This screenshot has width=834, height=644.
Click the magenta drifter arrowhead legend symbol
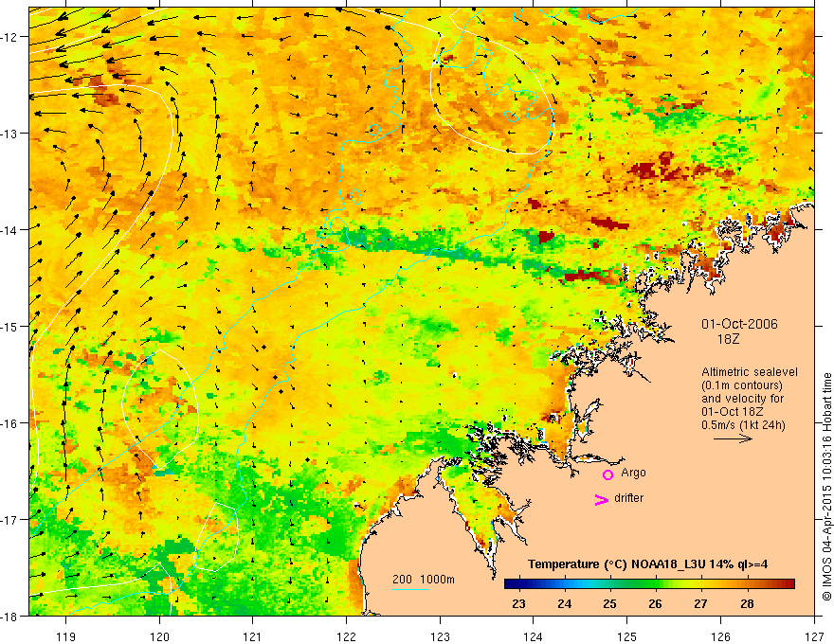pos(601,499)
